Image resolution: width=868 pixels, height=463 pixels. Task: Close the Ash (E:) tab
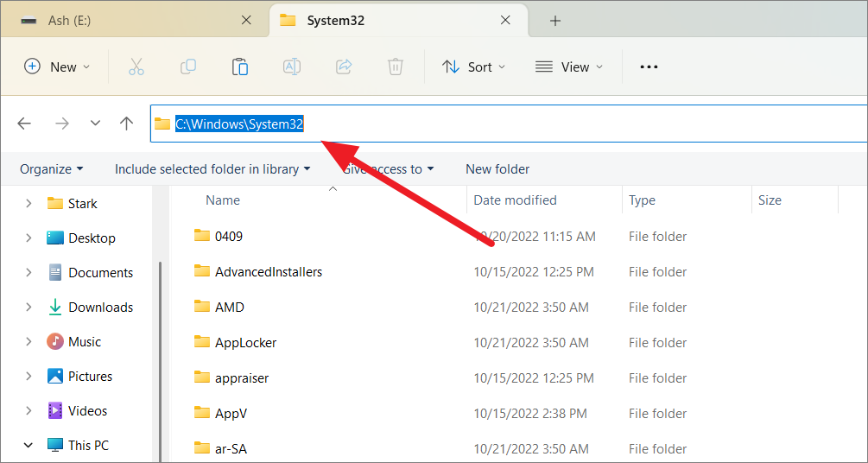pyautogui.click(x=247, y=21)
